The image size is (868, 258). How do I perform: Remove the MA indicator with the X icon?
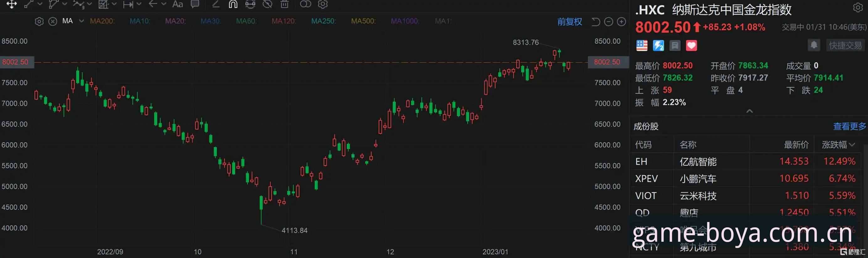(53, 22)
